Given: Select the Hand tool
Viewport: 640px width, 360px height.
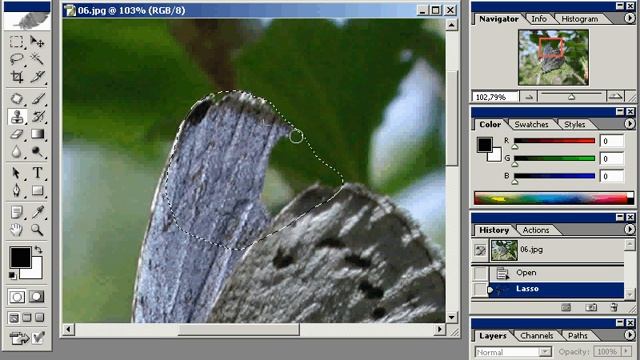Looking at the screenshot, I should (x=16, y=230).
